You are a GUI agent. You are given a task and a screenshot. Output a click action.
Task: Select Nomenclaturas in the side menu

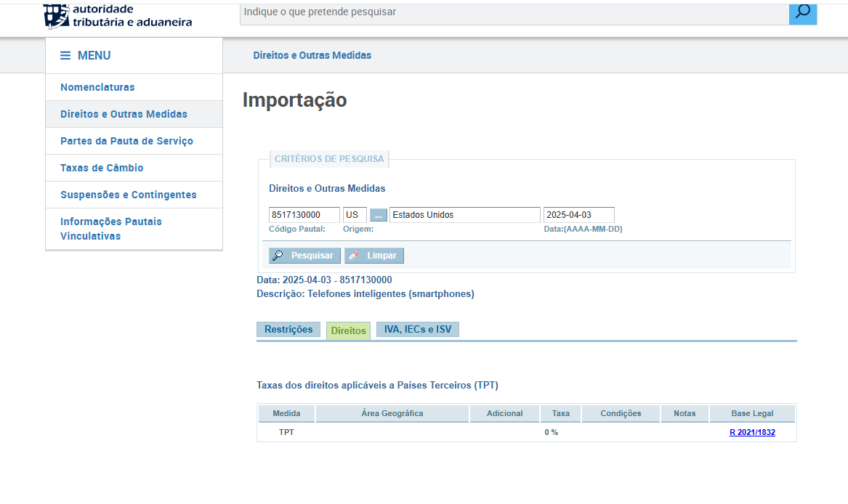[97, 87]
